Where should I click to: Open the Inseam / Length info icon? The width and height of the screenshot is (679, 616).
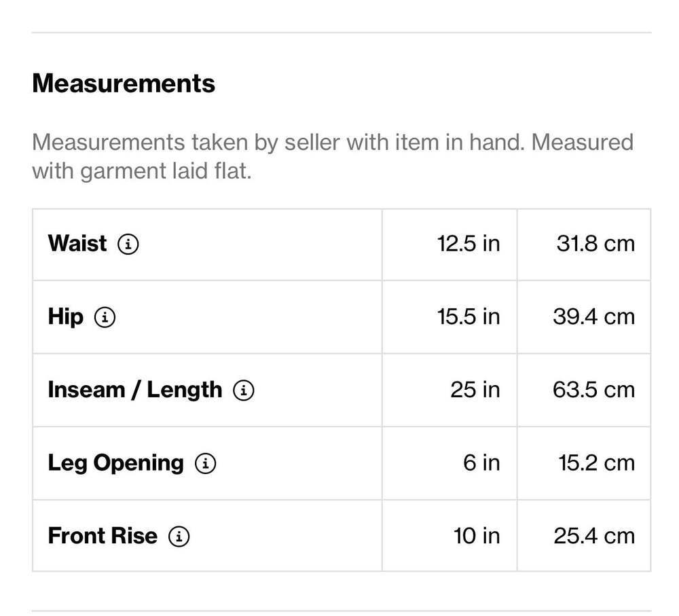(x=244, y=391)
